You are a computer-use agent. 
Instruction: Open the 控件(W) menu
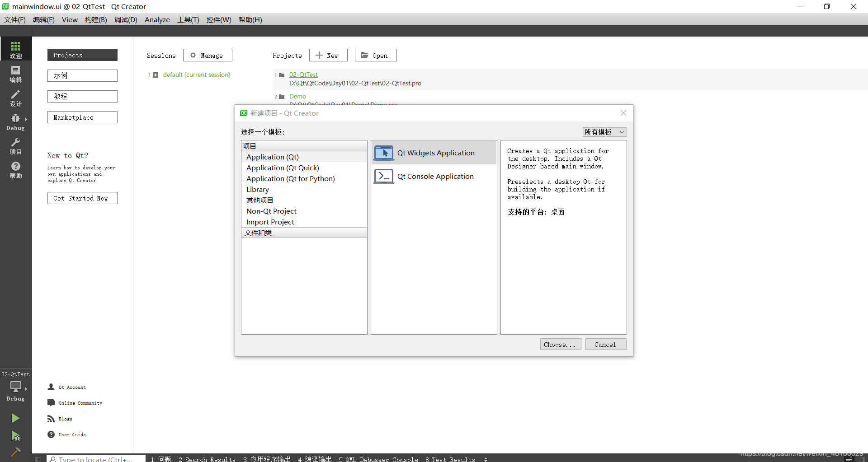pos(219,19)
